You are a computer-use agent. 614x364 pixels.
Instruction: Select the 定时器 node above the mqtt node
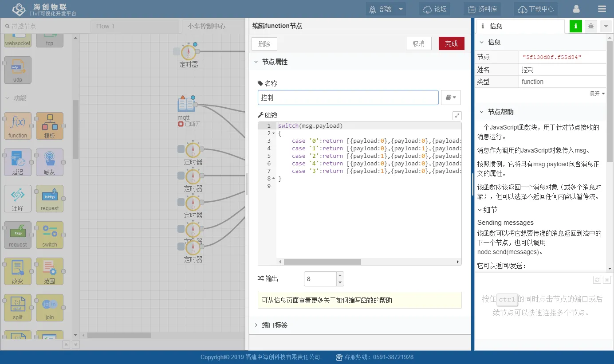[189, 51]
